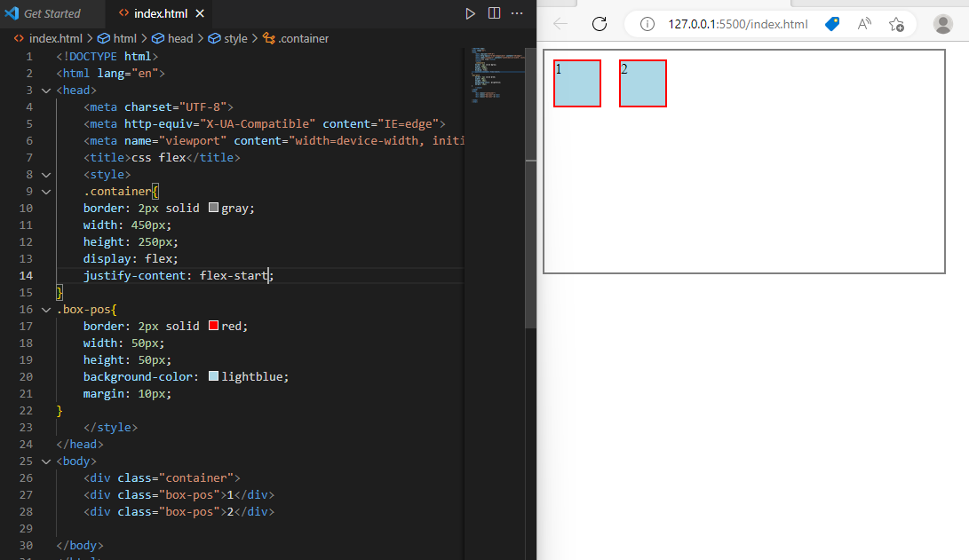Click the '<!DOCTYPE html>' line

(x=107, y=56)
